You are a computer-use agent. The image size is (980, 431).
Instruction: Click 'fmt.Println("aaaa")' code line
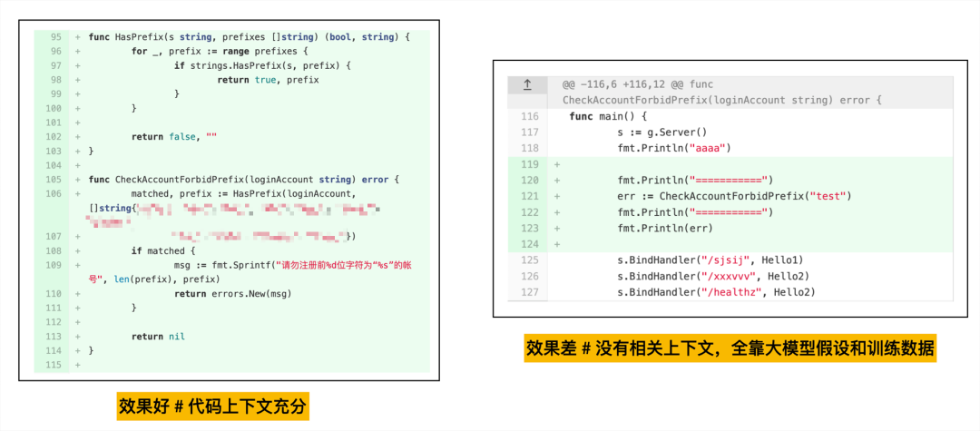point(673,148)
